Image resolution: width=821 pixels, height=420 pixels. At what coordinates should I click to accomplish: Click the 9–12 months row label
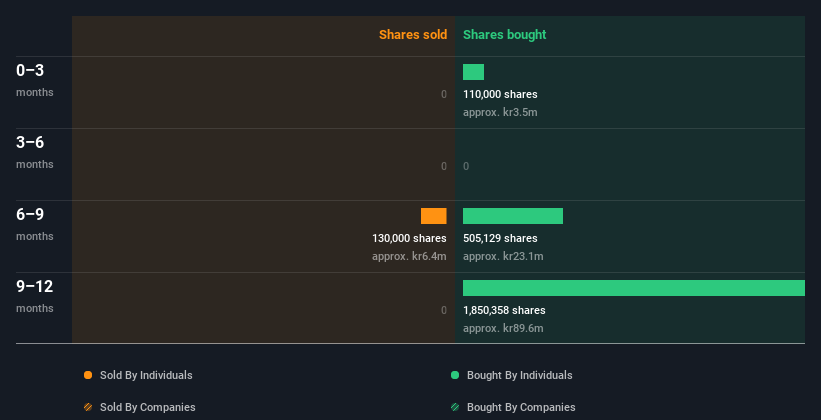pyautogui.click(x=35, y=296)
